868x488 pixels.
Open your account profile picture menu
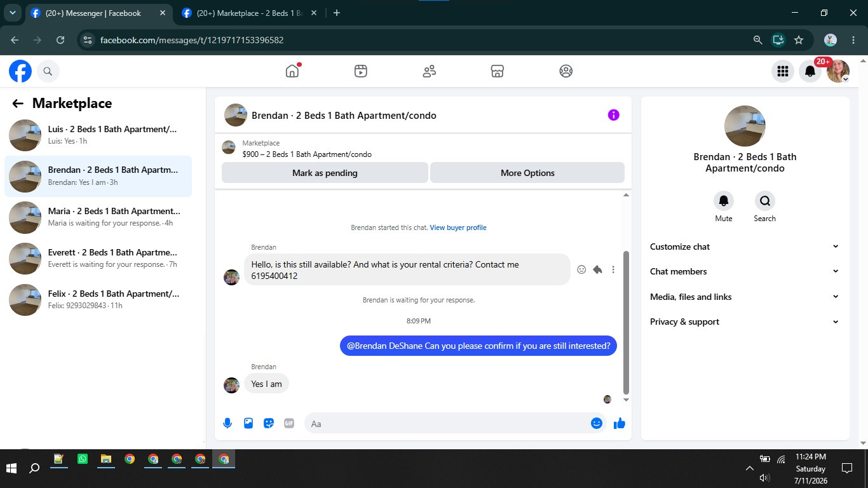point(838,71)
